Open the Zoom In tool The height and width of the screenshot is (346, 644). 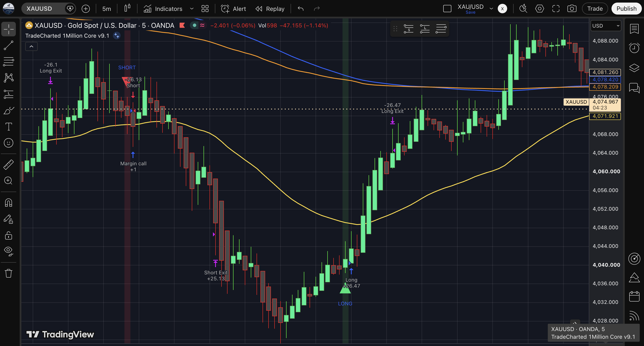[9, 180]
